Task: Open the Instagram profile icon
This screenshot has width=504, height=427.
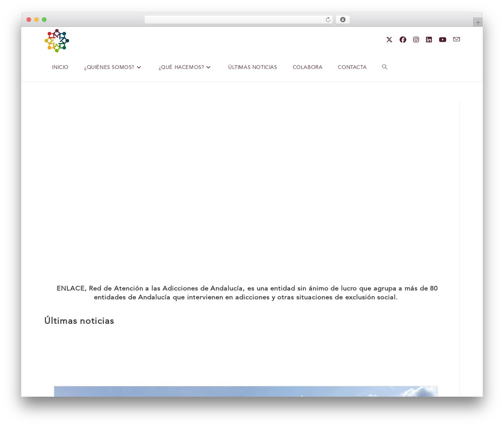Action: [416, 39]
